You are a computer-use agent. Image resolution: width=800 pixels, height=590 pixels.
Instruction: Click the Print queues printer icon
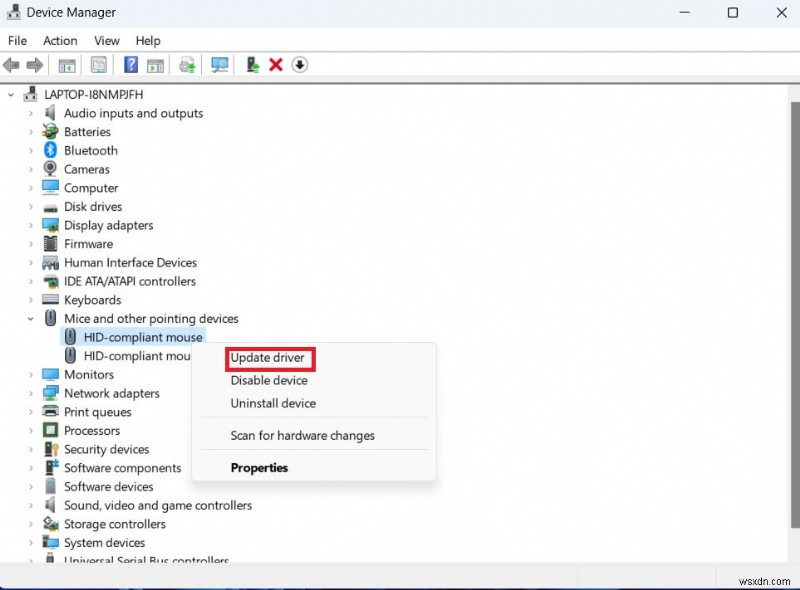[x=50, y=411]
